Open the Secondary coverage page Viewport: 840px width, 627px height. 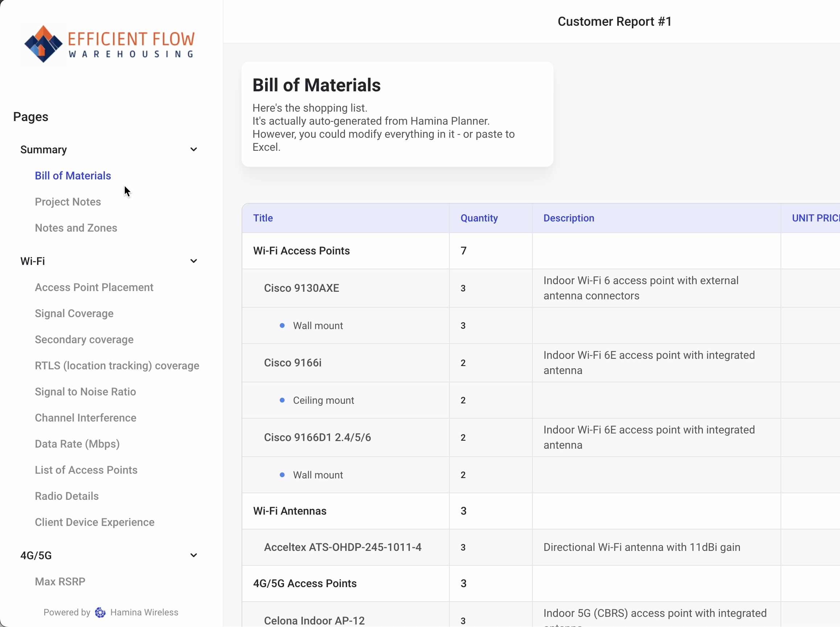coord(84,339)
